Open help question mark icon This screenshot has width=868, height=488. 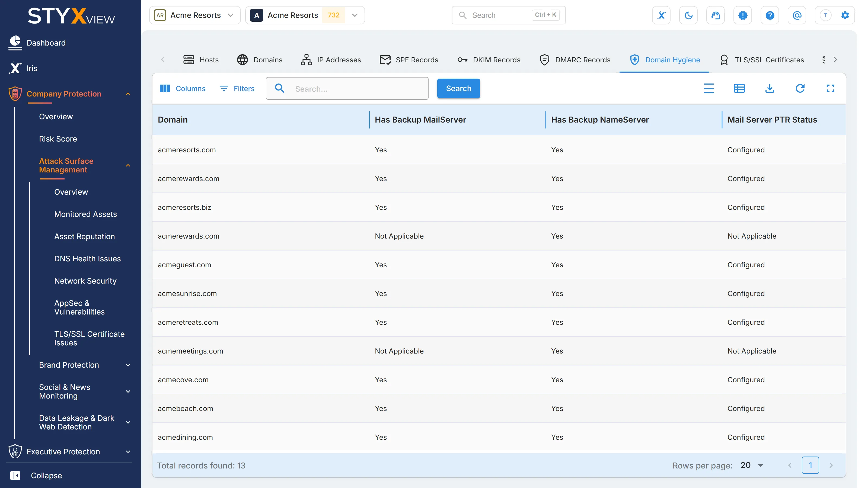tap(770, 15)
